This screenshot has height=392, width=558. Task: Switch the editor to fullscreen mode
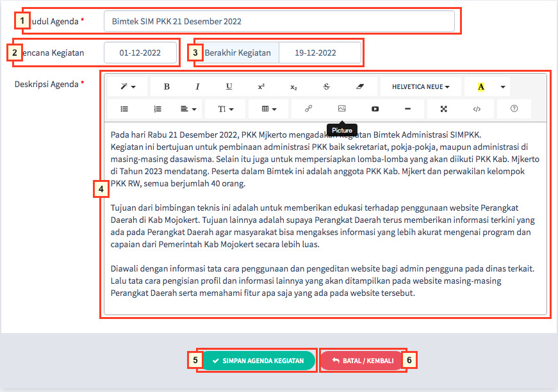(443, 109)
